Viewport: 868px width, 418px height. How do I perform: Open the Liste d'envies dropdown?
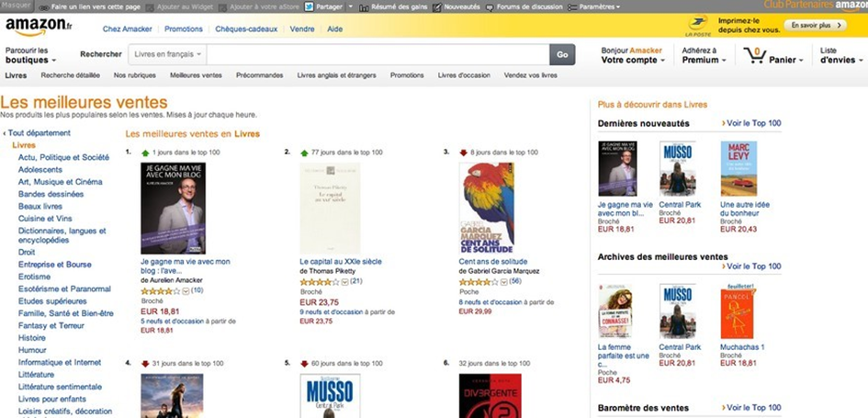pyautogui.click(x=841, y=55)
